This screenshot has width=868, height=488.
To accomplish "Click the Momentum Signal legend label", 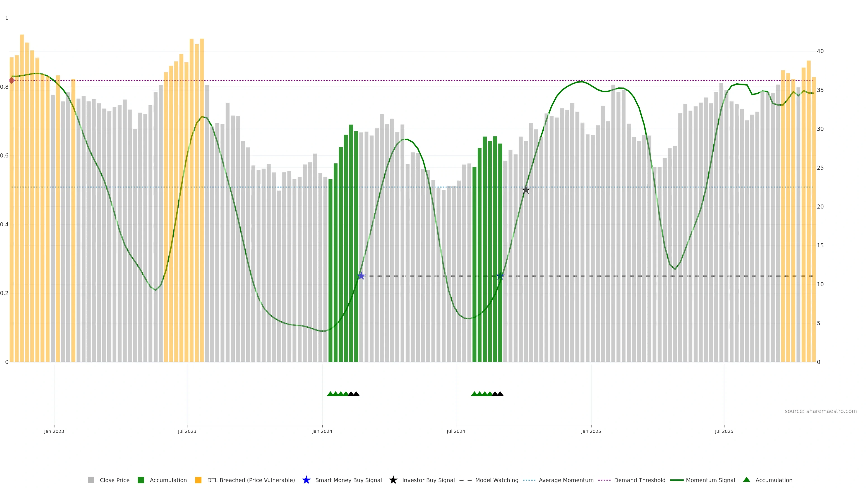I will tap(710, 480).
